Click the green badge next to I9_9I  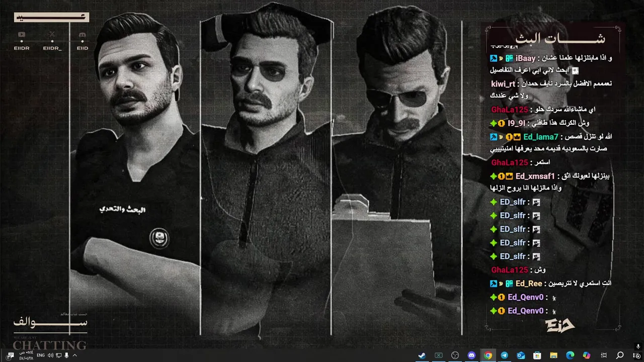tap(494, 123)
